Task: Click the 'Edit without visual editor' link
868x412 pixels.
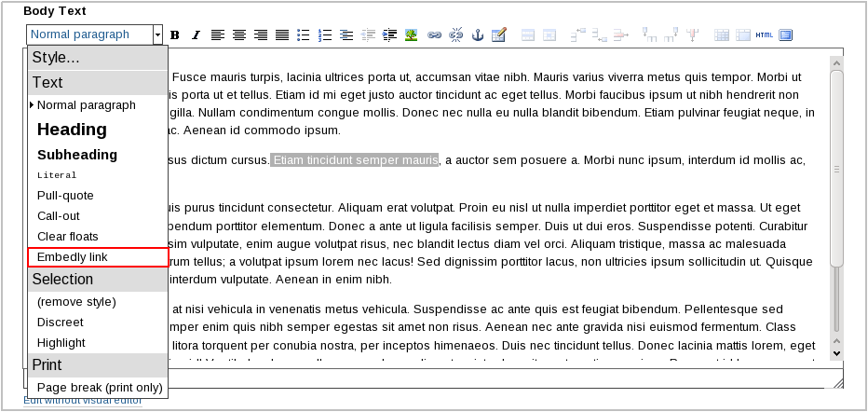Action: (x=83, y=401)
